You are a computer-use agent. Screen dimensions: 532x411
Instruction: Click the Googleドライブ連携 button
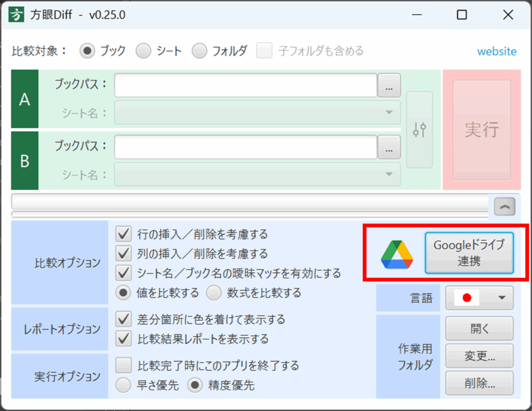469,253
